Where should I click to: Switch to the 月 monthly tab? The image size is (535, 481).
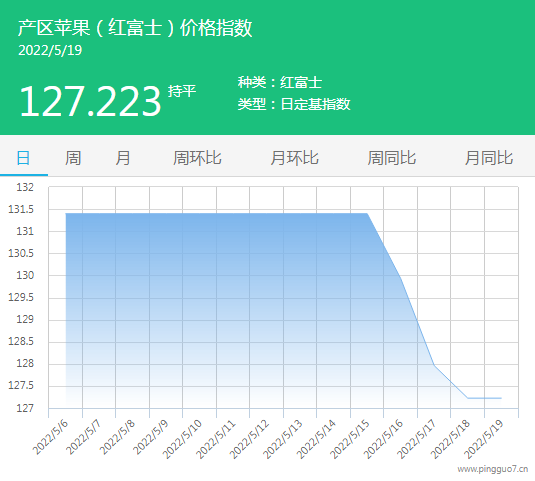tap(122, 158)
